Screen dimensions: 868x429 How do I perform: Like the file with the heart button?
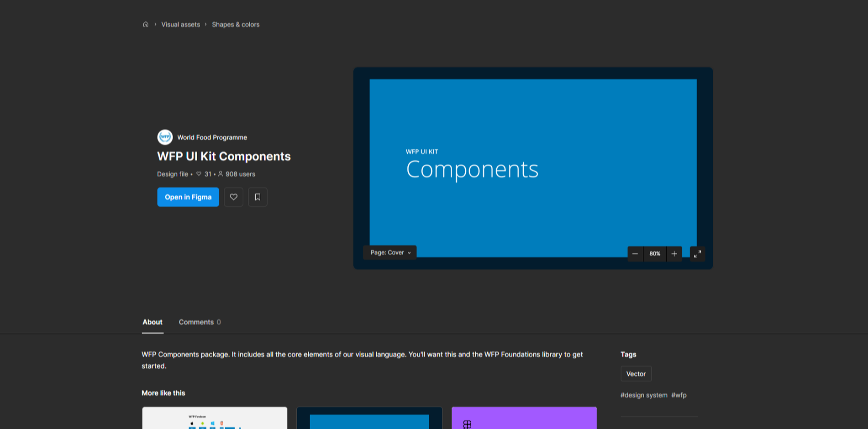coord(233,197)
